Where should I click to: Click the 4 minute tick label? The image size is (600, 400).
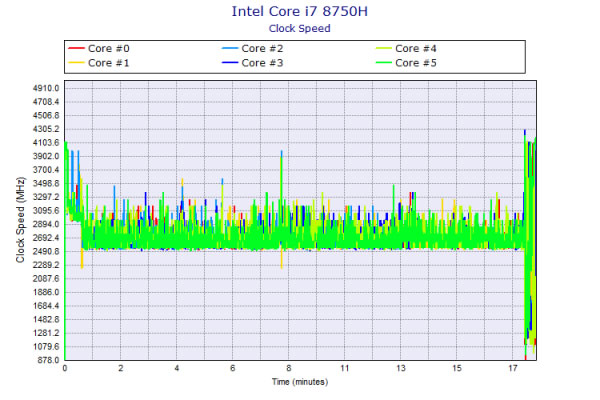point(176,368)
